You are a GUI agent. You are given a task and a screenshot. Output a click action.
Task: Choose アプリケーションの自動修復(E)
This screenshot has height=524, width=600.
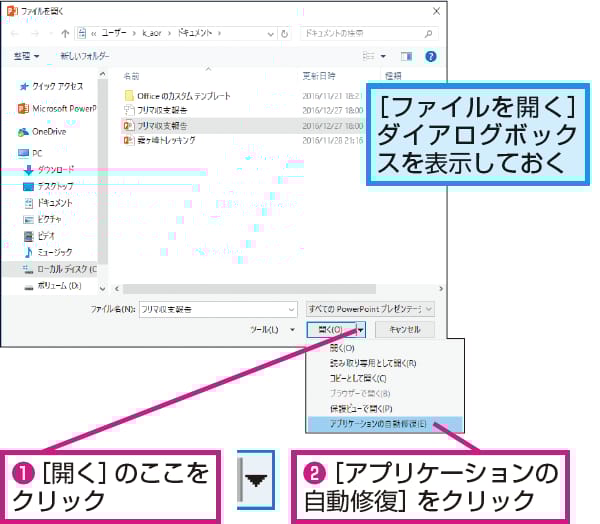click(x=385, y=424)
